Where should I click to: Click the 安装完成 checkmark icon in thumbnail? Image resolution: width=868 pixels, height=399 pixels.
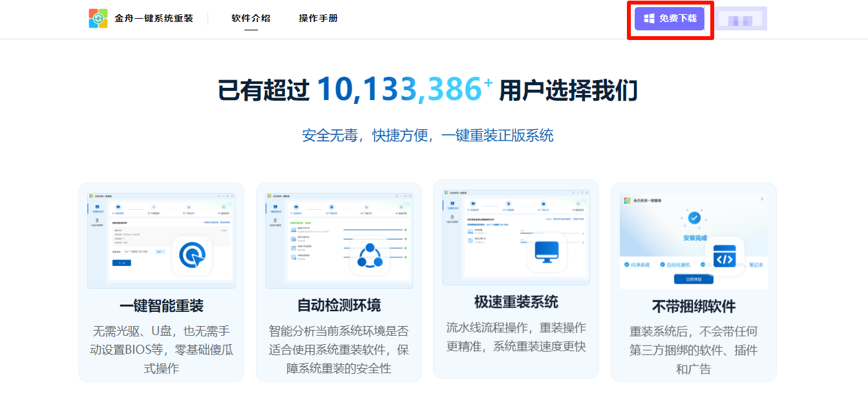pos(694,218)
